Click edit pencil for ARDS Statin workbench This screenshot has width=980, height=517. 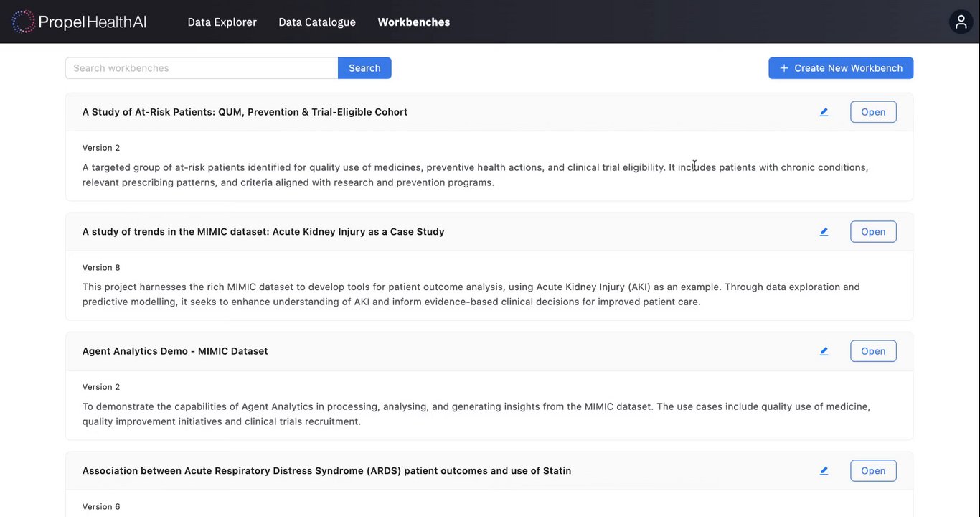pyautogui.click(x=824, y=471)
